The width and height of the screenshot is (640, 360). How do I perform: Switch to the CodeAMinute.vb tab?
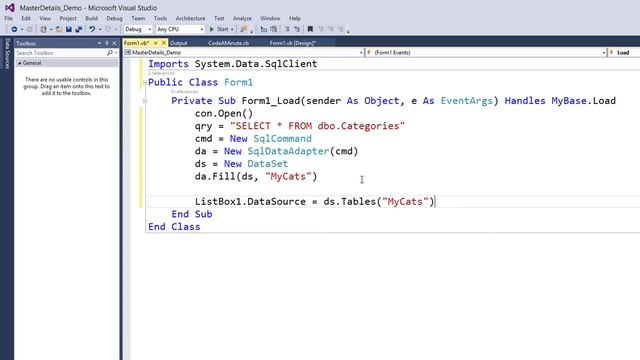[x=228, y=43]
